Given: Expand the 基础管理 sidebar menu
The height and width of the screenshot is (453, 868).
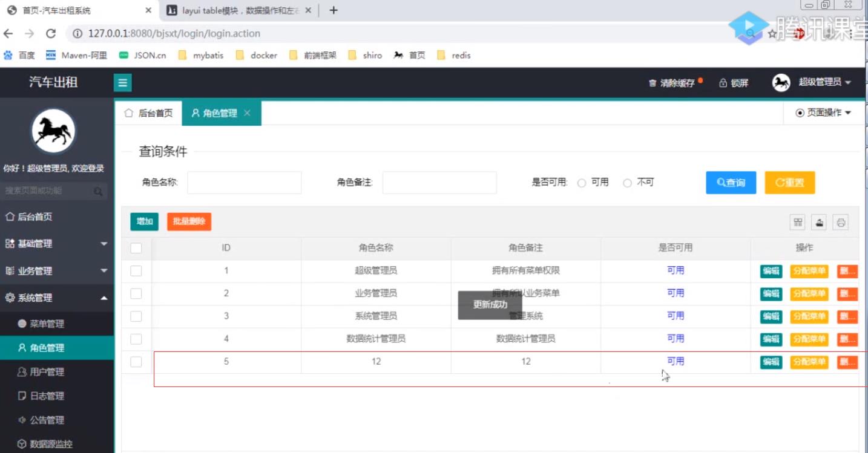Looking at the screenshot, I should pyautogui.click(x=57, y=244).
